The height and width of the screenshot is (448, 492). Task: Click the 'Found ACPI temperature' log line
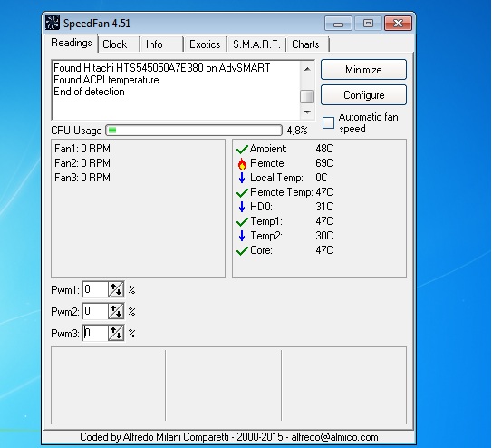pos(106,80)
